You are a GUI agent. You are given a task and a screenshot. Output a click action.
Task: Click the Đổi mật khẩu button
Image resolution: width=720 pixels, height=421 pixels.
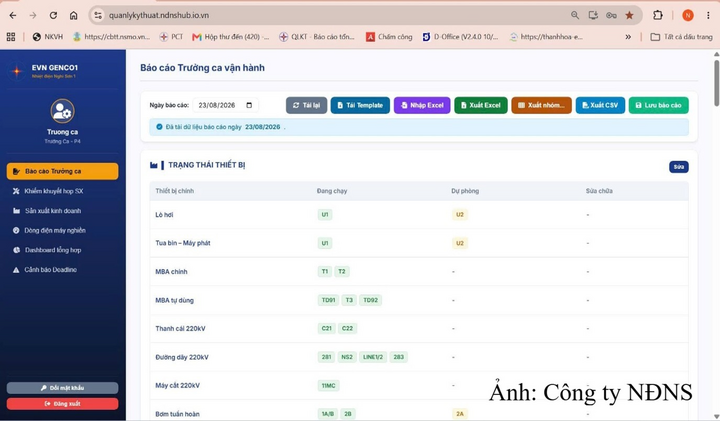[62, 388]
